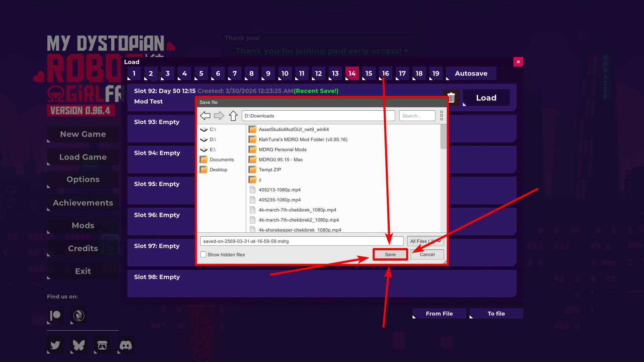Click the forward arrow in file dialog
Image resolution: width=644 pixels, height=362 pixels.
pyautogui.click(x=219, y=116)
